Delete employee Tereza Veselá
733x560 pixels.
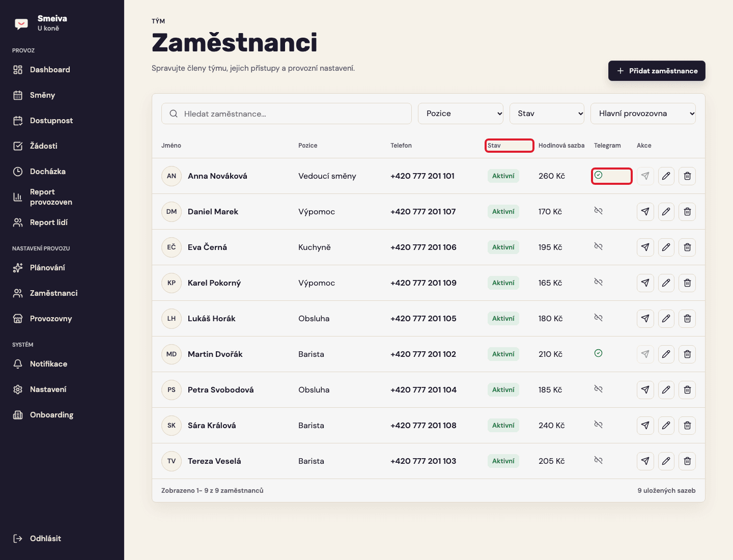pos(687,461)
